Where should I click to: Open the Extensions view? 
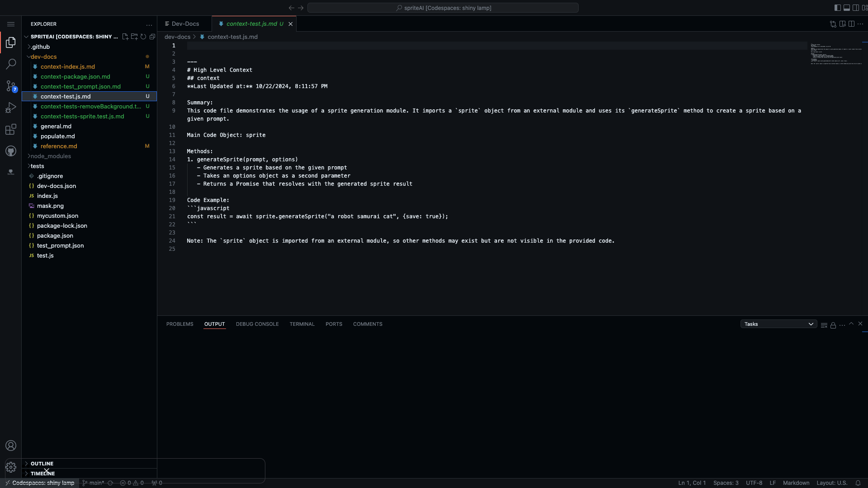pos(11,130)
